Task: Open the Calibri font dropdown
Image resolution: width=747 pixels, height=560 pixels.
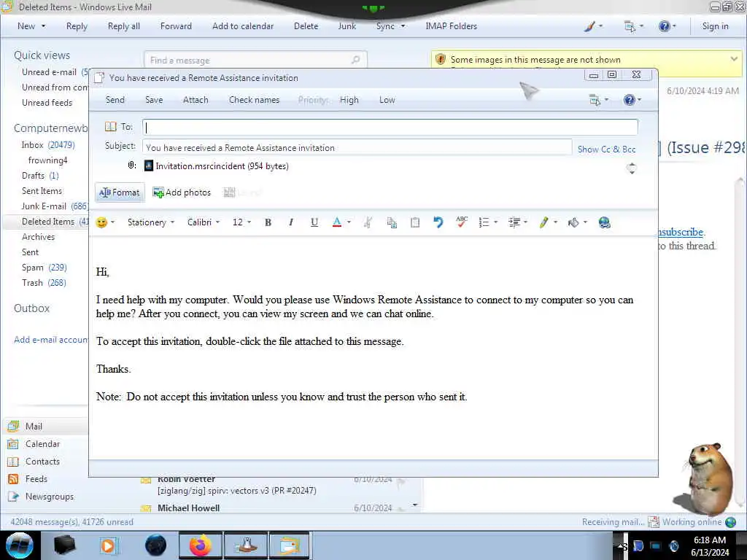Action: 204,222
